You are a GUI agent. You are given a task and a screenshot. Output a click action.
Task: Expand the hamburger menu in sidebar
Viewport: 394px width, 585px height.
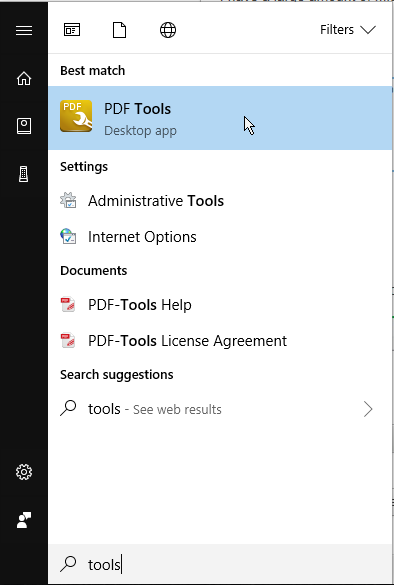point(24,30)
